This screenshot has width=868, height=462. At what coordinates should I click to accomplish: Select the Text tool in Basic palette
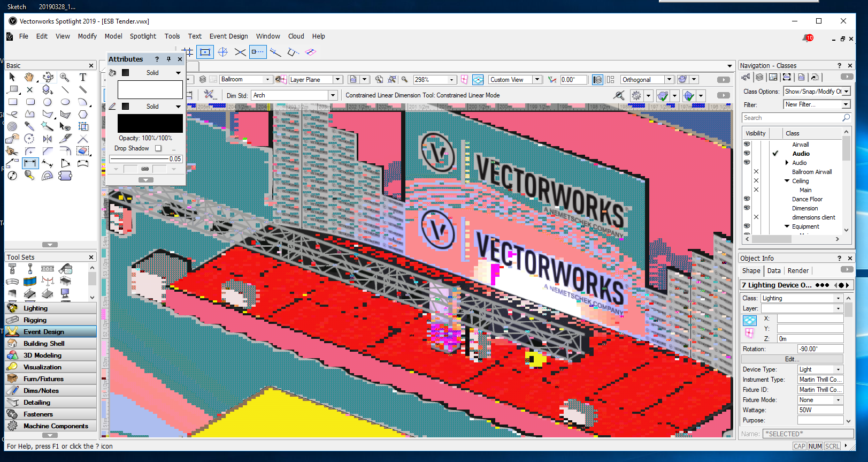click(x=83, y=77)
